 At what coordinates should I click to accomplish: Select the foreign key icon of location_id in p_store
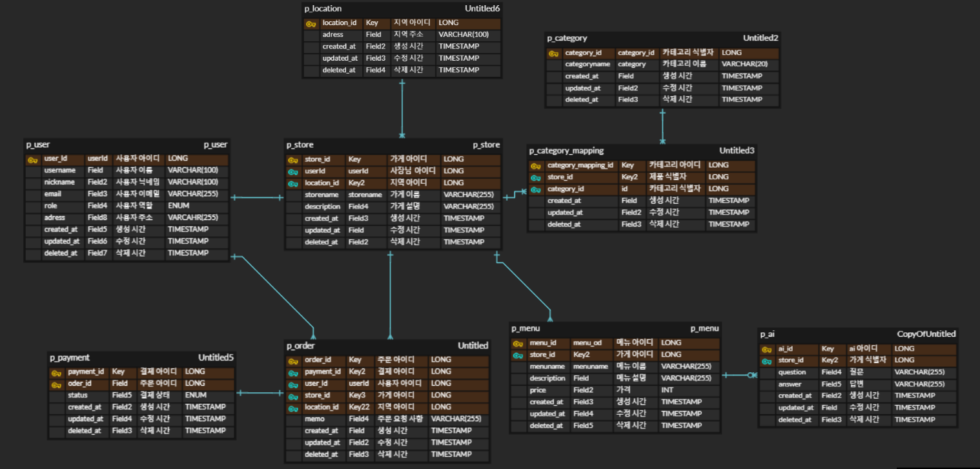click(293, 183)
